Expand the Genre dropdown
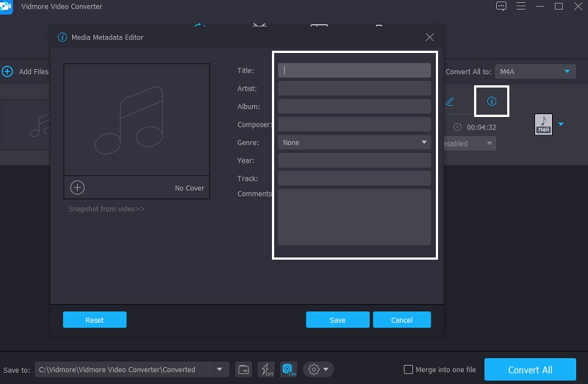Image resolution: width=588 pixels, height=384 pixels. click(x=354, y=143)
